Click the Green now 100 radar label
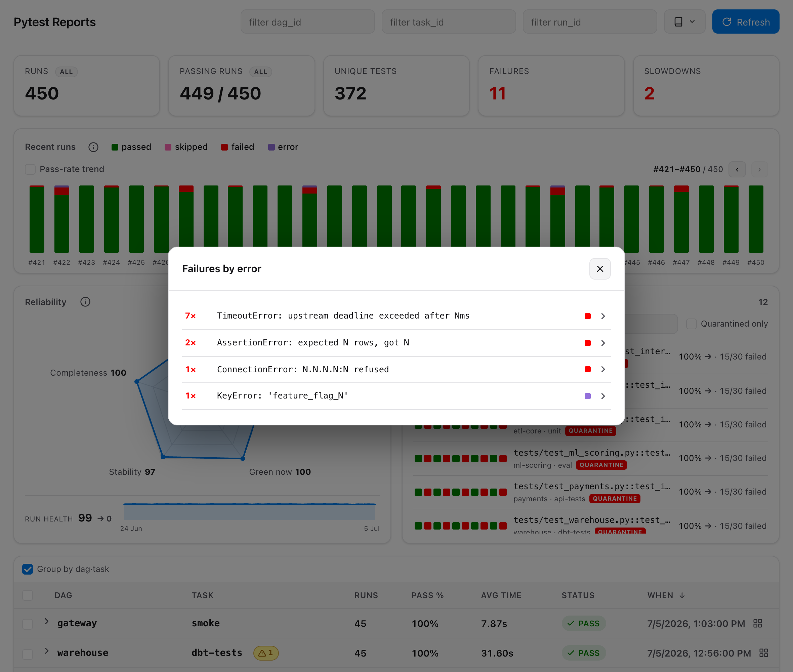The image size is (793, 672). (280, 472)
